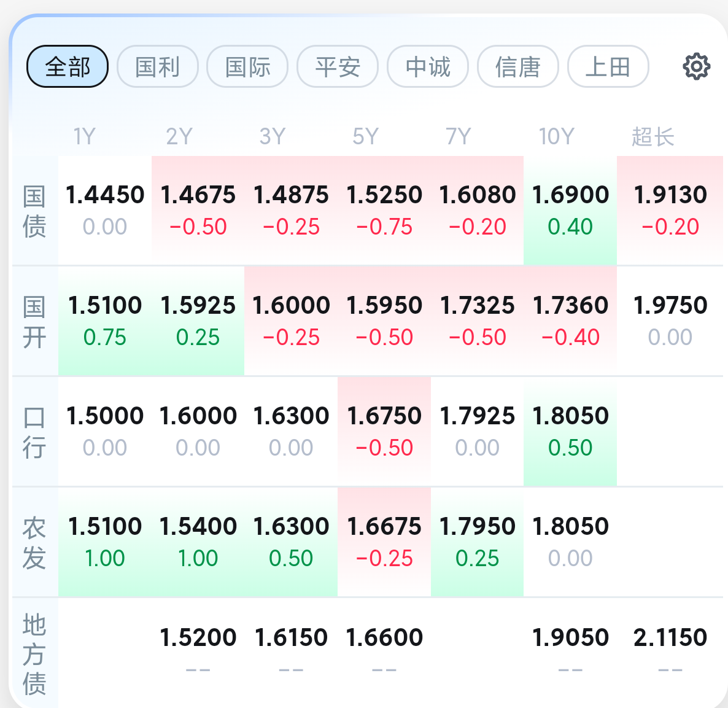Screen dimensions: 728x708
Task: Select the 全部 filter tab
Action: coord(68,66)
